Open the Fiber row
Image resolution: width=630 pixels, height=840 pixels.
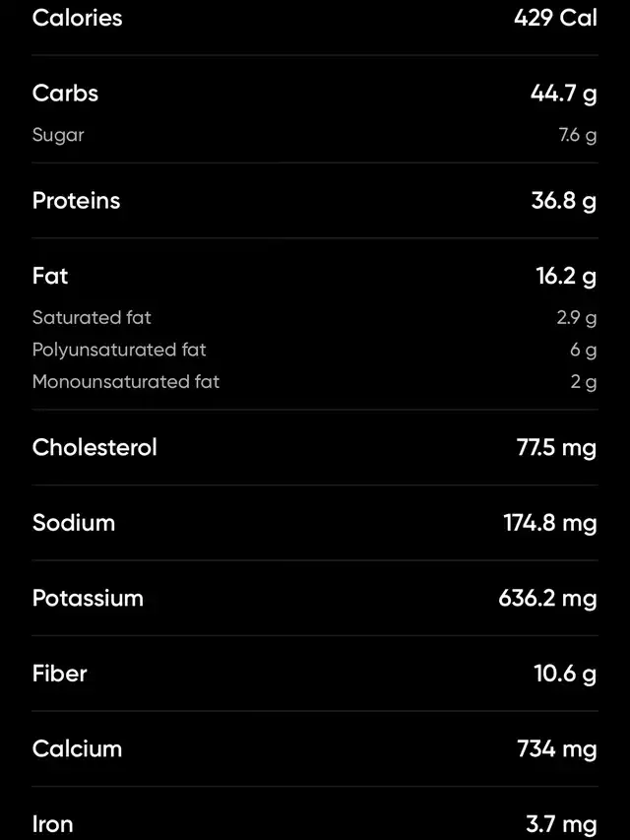point(315,674)
